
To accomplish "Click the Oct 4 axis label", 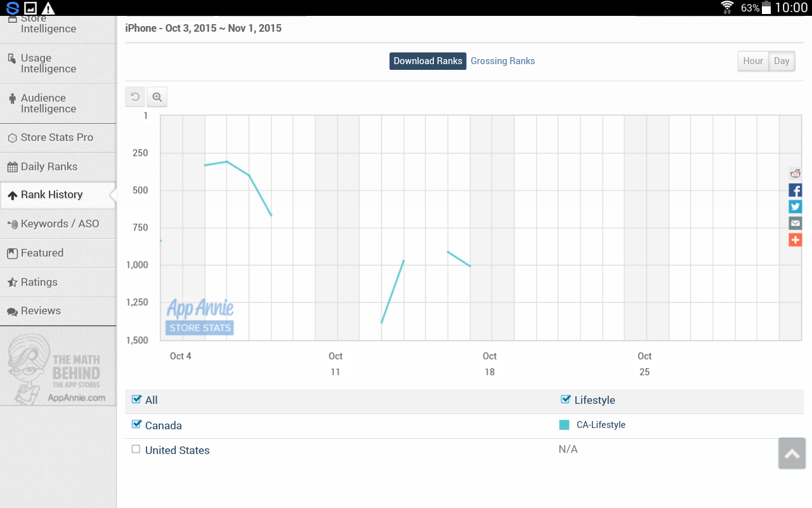I will point(181,356).
